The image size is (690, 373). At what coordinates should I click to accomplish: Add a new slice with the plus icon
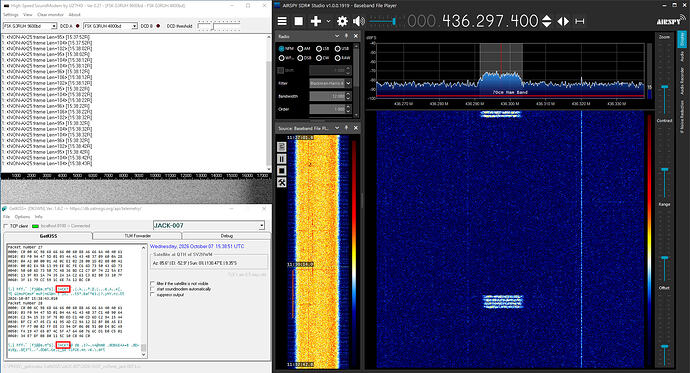316,21
